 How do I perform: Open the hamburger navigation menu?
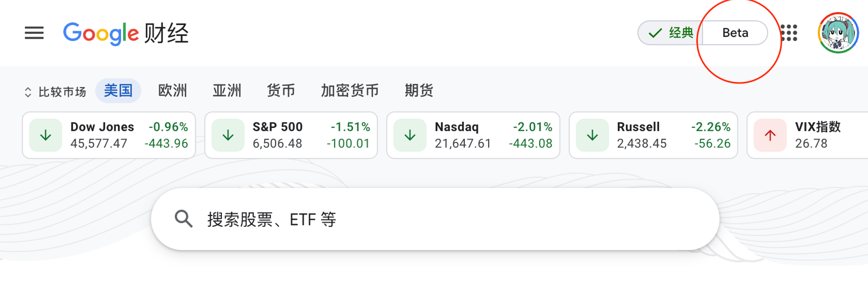(34, 33)
